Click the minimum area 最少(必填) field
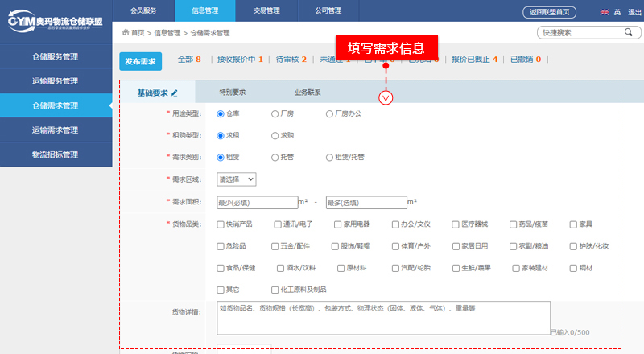644x354 pixels. pos(257,202)
